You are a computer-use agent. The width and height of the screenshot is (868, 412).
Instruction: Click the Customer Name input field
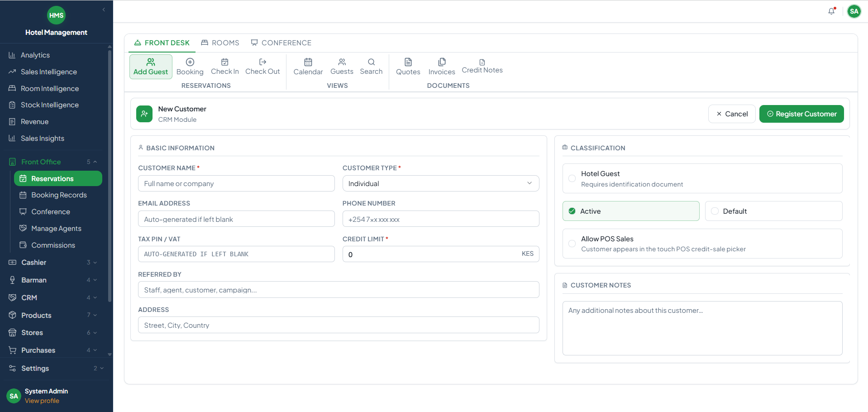(x=236, y=183)
